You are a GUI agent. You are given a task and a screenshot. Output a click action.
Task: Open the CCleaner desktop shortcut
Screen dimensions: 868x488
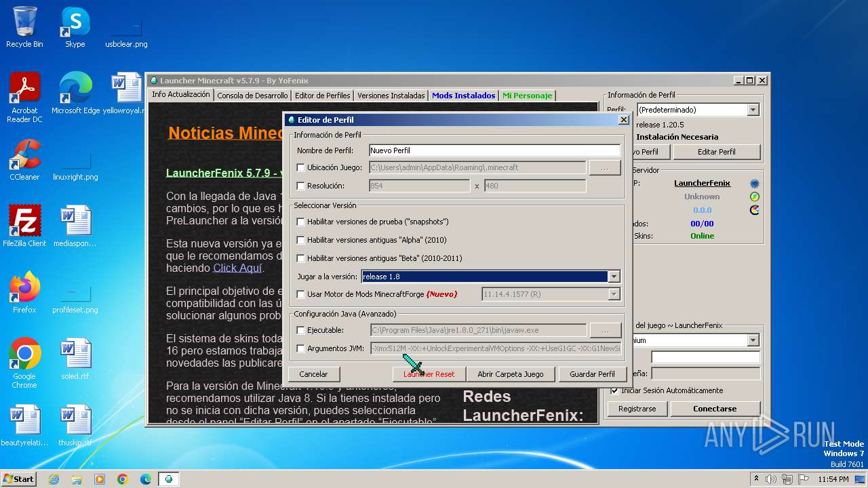coord(24,160)
